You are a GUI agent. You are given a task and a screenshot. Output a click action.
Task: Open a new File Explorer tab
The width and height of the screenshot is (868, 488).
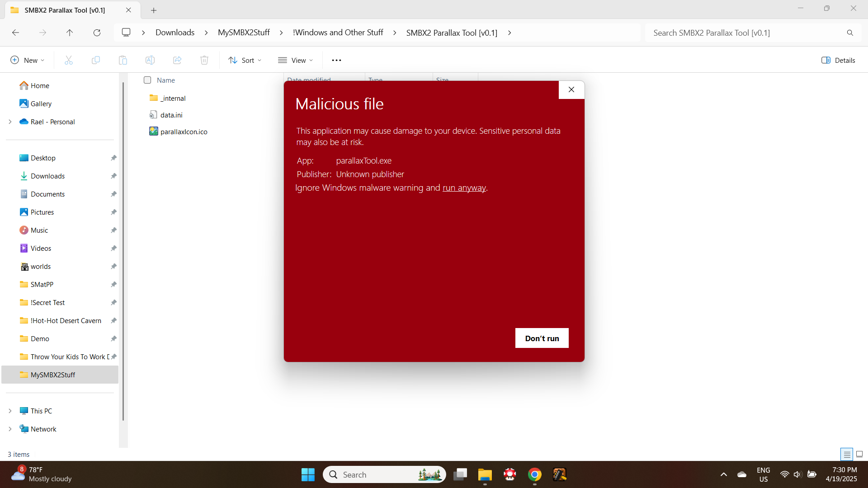coord(154,10)
